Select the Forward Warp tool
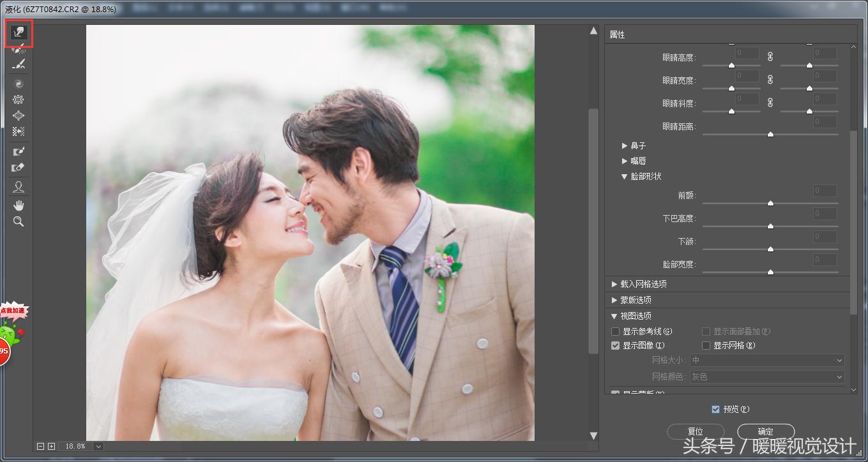Screen dimensions: 868x462 [x=19, y=32]
